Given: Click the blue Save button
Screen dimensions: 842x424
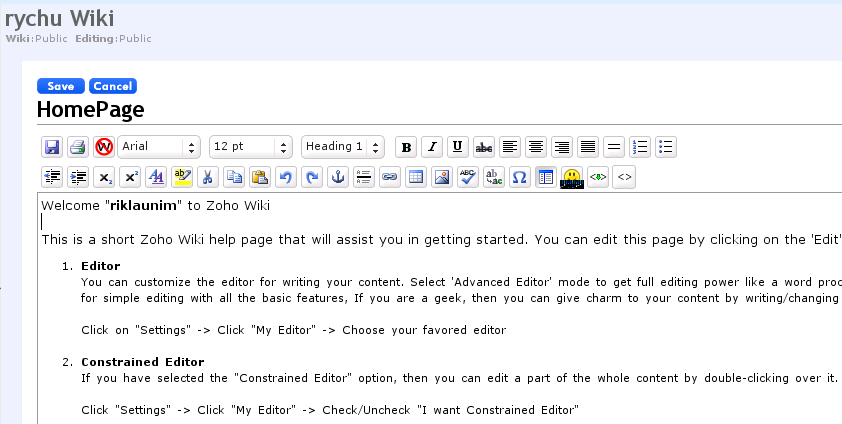Looking at the screenshot, I should [x=60, y=86].
